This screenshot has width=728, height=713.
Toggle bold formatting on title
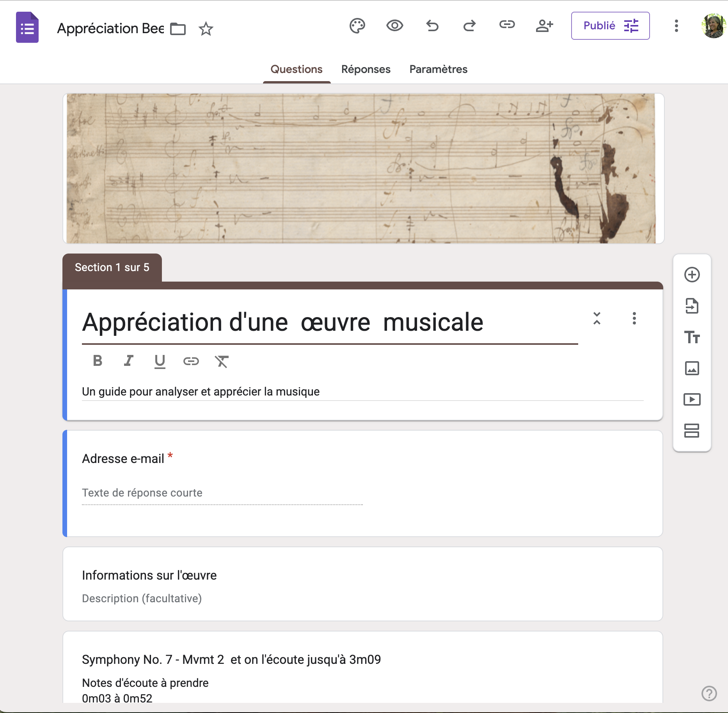click(98, 361)
